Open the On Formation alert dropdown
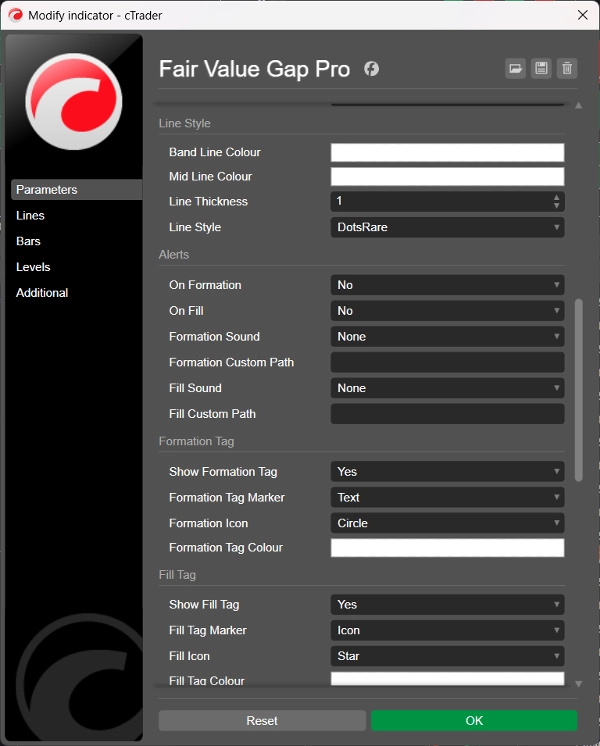The height and width of the screenshot is (746, 600). point(447,285)
